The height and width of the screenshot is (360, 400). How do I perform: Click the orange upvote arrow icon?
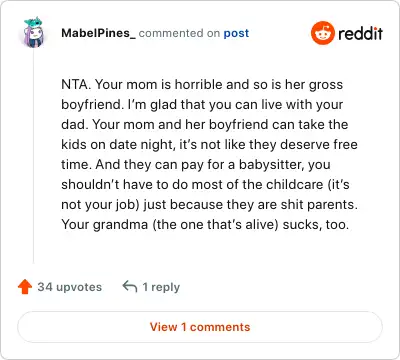click(x=25, y=287)
